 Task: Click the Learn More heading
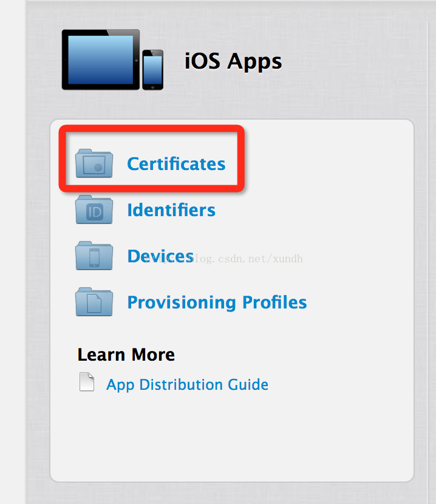[126, 355]
